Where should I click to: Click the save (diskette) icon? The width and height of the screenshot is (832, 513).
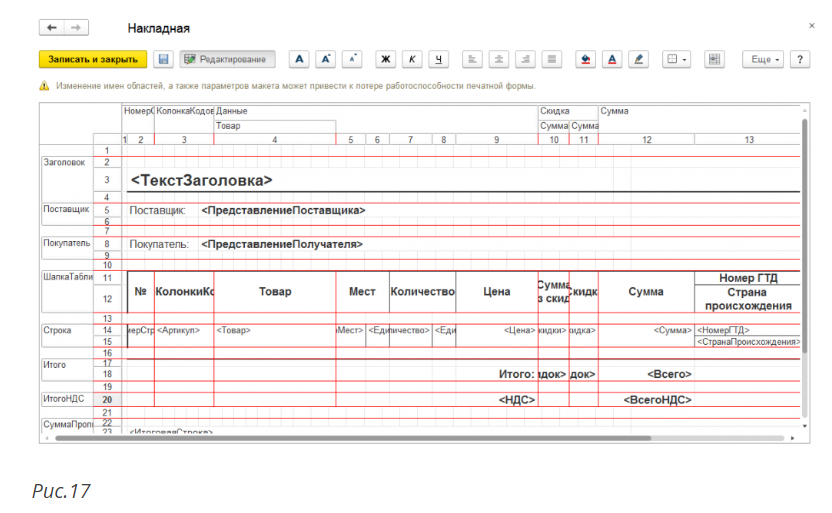(164, 60)
